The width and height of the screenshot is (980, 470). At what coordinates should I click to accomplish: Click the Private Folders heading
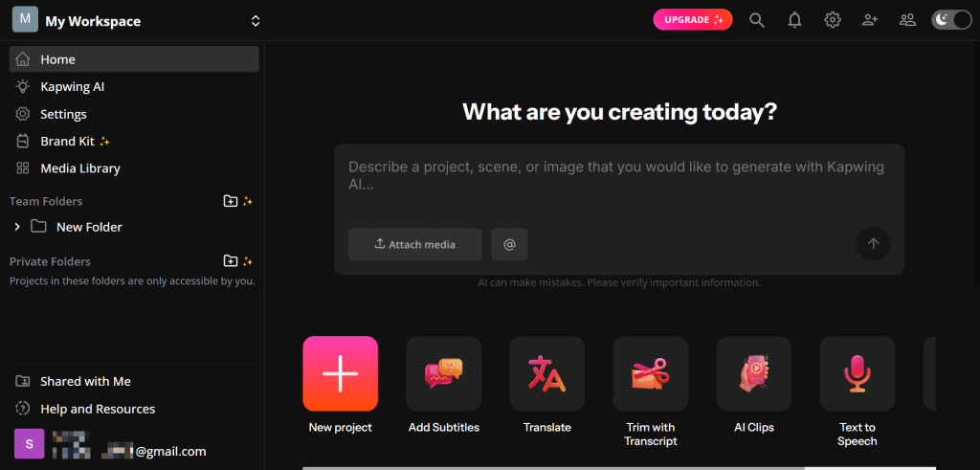(50, 261)
